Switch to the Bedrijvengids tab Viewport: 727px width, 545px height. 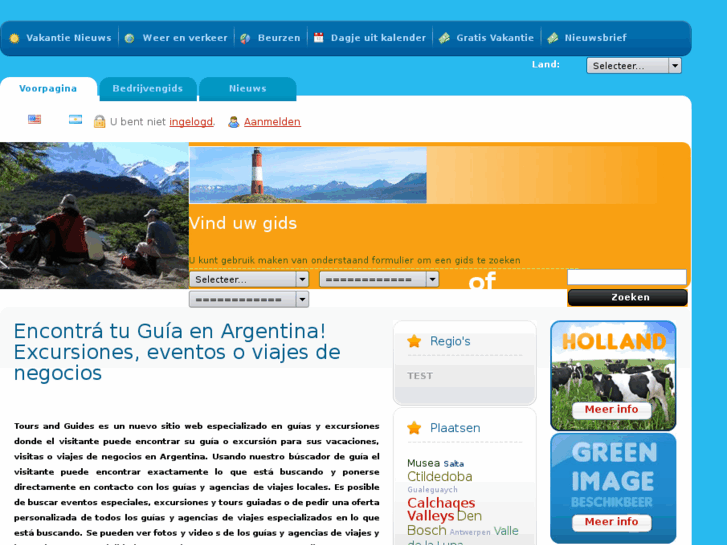[148, 89]
